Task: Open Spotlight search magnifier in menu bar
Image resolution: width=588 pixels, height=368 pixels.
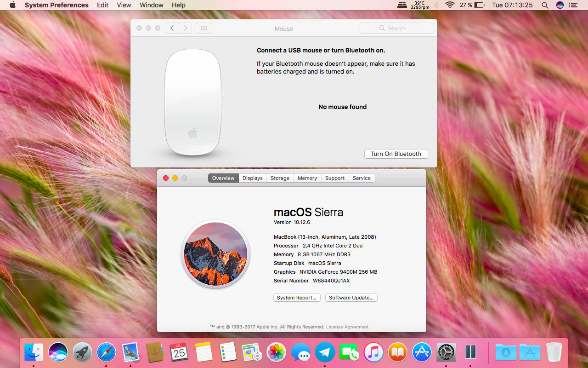Action: 545,5
